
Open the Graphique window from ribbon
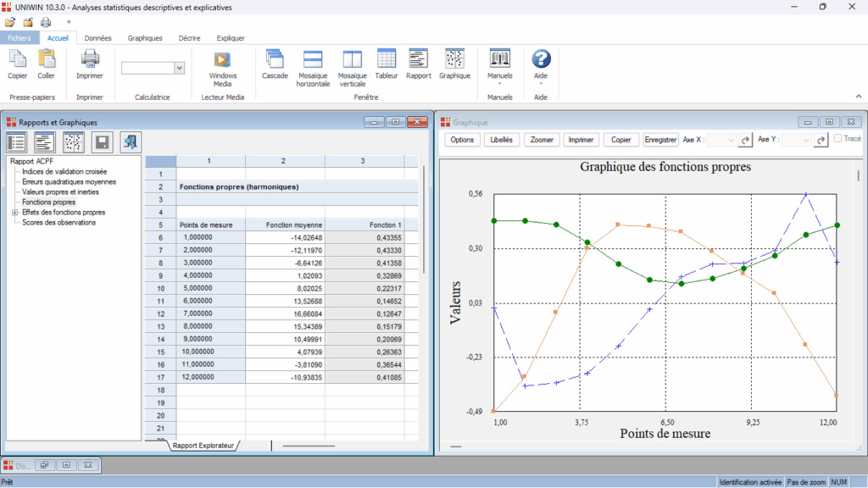tap(454, 58)
